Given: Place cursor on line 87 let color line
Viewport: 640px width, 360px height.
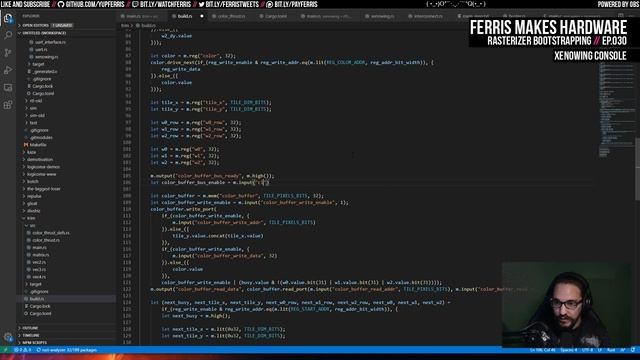Looking at the screenshot, I should tap(193, 56).
